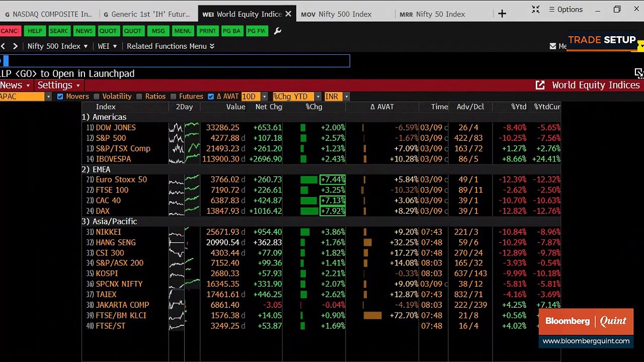Go back using the left arrow icon

point(3,46)
